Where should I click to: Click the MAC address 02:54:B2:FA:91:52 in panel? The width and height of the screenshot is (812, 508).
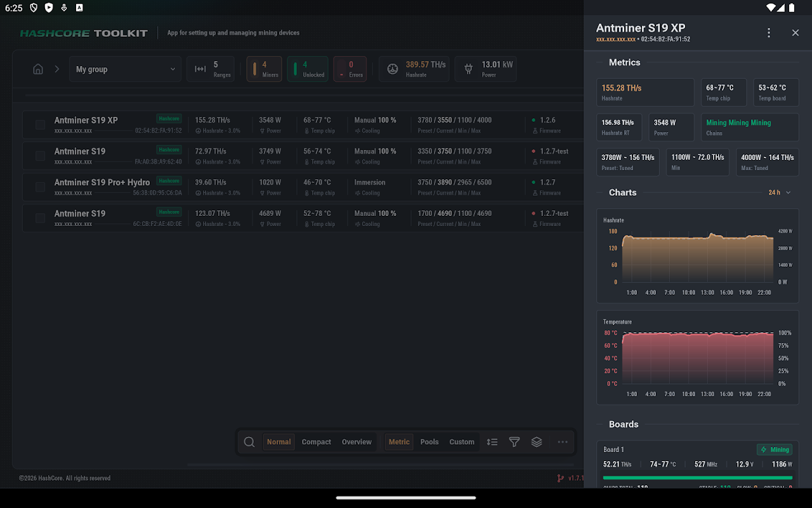click(665, 39)
